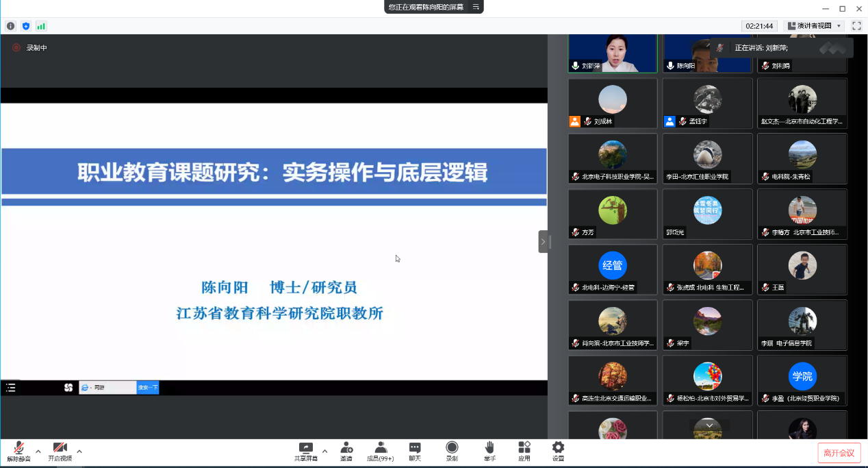Unmute microphone with 解除静音 button
This screenshot has width=868, height=468.
[18, 451]
